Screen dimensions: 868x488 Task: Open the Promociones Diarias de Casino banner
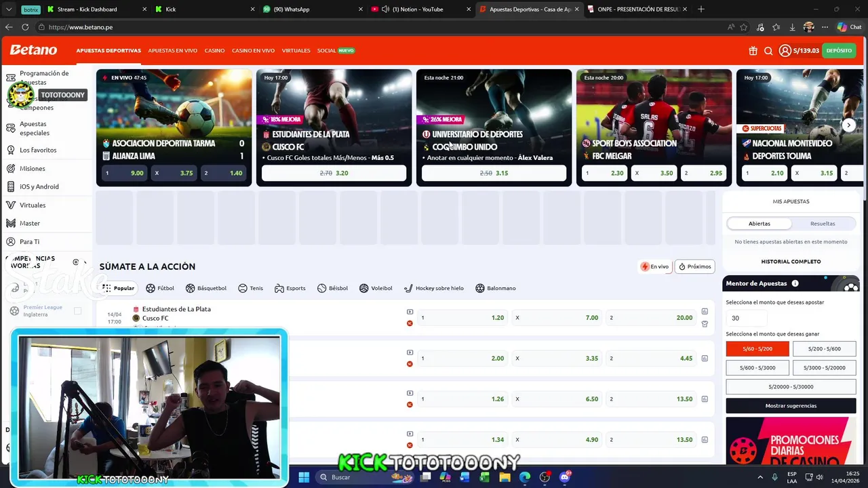791,441
